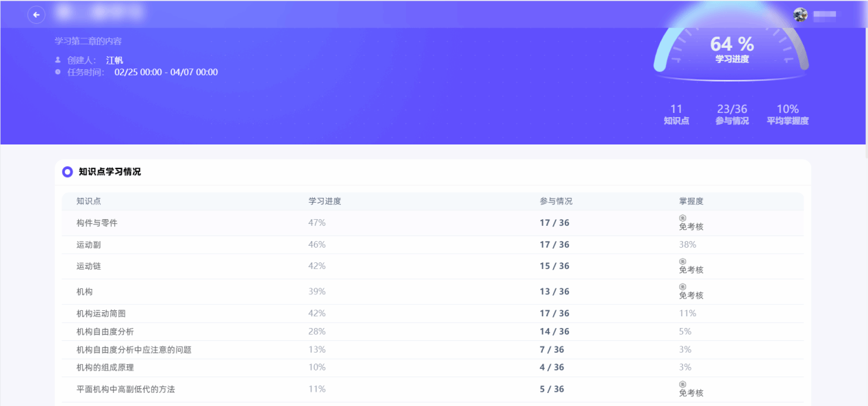Click the 免考核 badge icon in 机构 row
The height and width of the screenshot is (406, 868).
[682, 287]
